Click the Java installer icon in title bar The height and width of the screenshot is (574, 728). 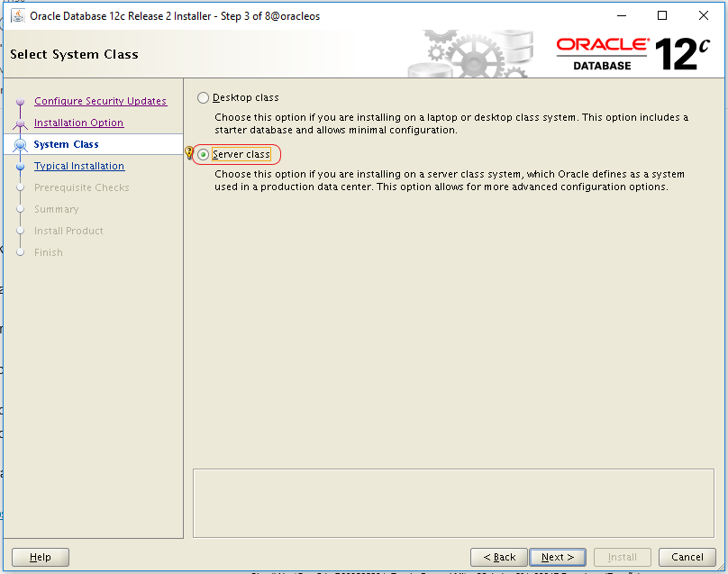18,16
